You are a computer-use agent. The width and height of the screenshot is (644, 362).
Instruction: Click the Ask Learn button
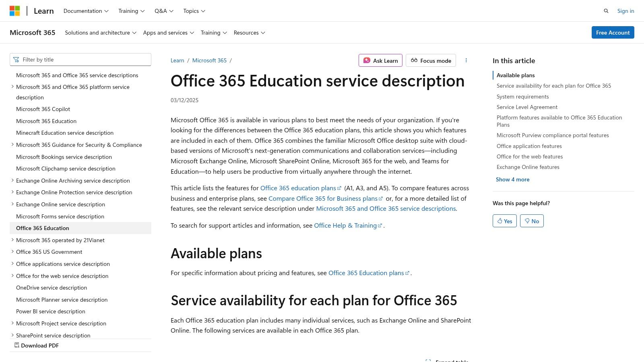click(380, 60)
